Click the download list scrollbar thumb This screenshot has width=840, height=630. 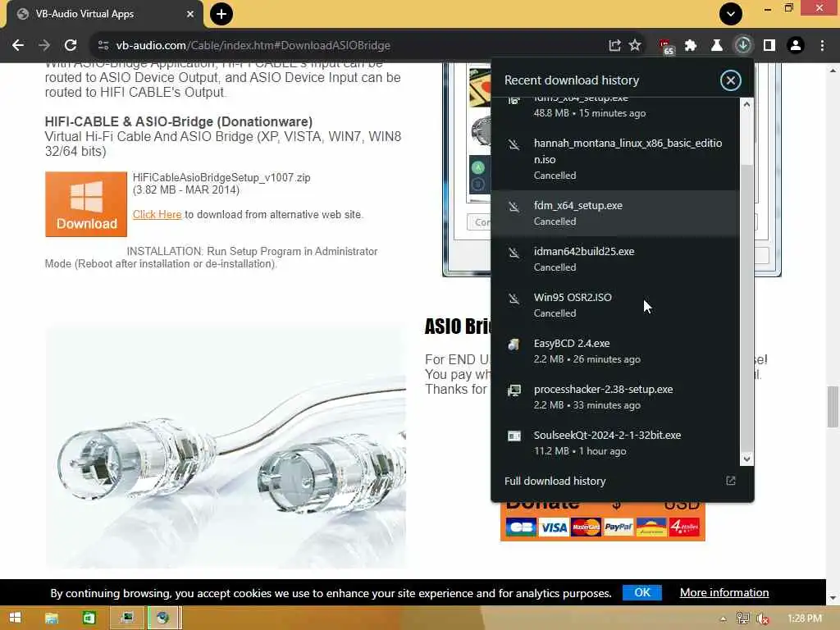(746, 308)
